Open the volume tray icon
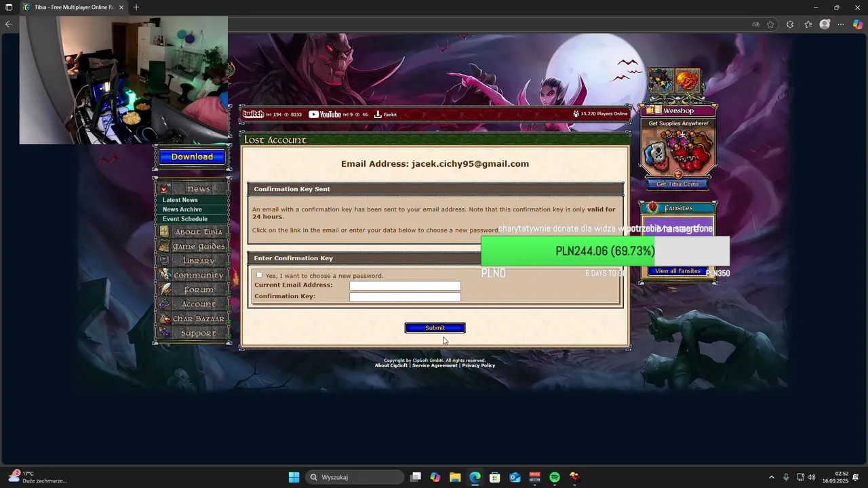 [x=811, y=477]
